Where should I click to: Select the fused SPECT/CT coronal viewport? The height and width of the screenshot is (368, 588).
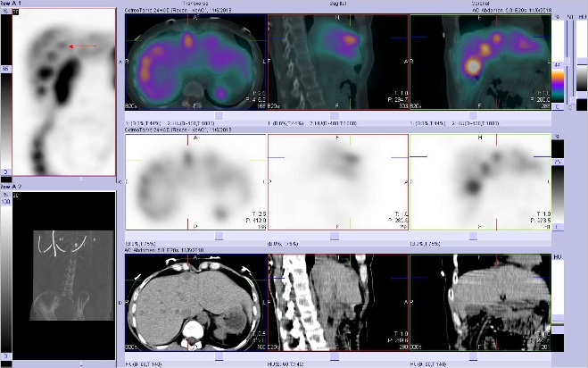[480, 63]
